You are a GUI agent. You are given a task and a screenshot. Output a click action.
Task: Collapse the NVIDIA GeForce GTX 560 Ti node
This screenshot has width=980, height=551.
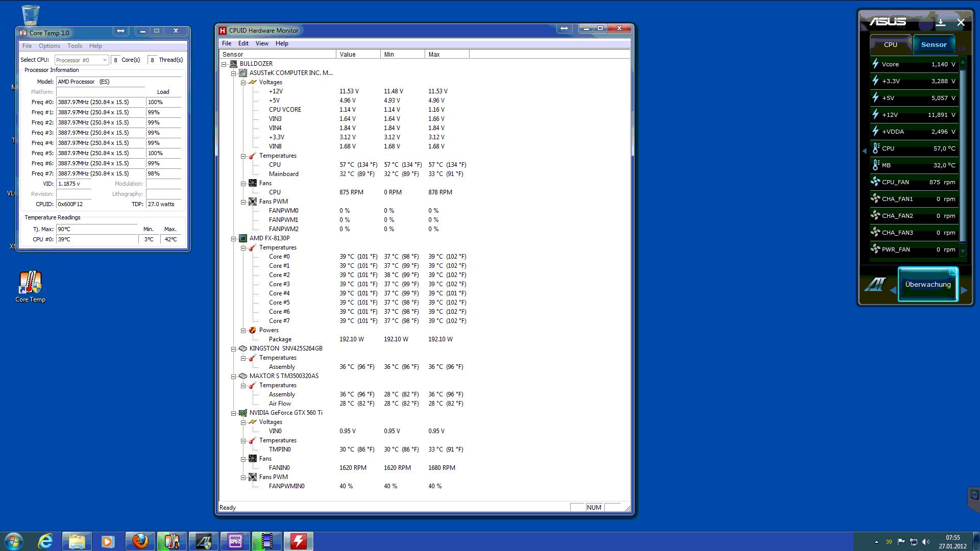[234, 413]
